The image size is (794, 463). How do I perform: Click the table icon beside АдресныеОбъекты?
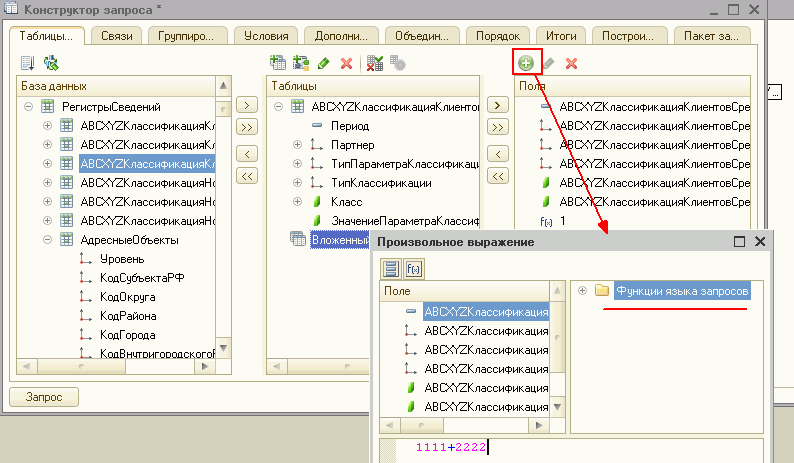pos(66,239)
